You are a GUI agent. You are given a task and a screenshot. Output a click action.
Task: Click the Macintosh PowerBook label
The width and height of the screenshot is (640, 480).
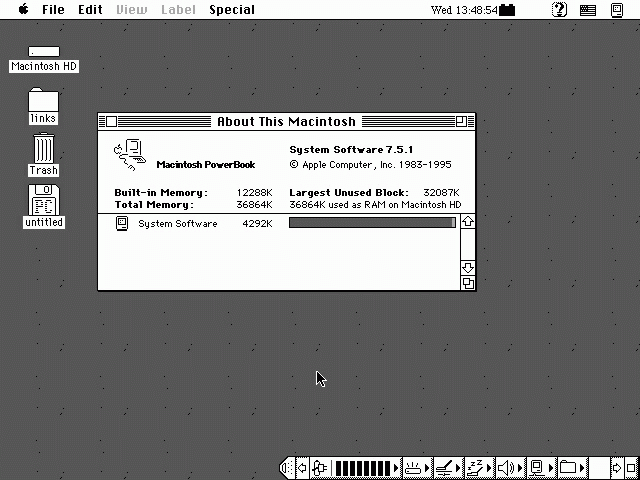206,164
